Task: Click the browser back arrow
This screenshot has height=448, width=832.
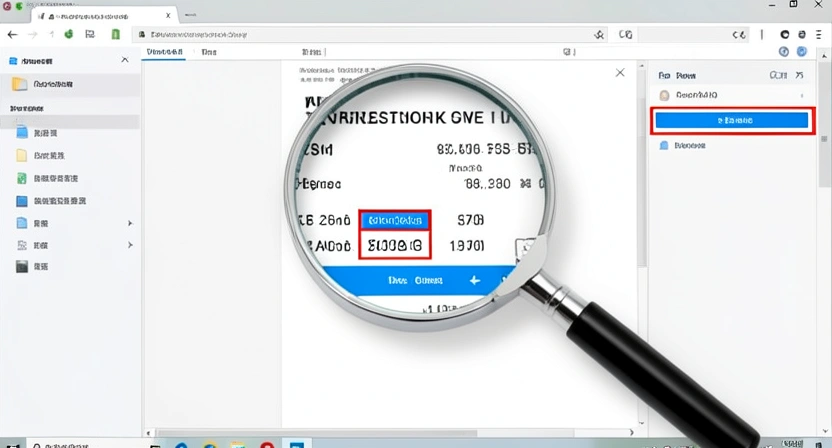Action: click(x=12, y=35)
